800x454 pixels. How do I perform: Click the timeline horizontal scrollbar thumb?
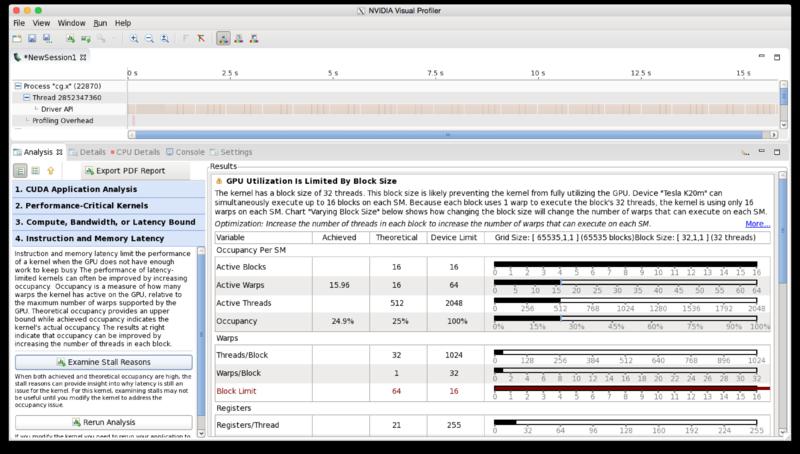click(448, 135)
